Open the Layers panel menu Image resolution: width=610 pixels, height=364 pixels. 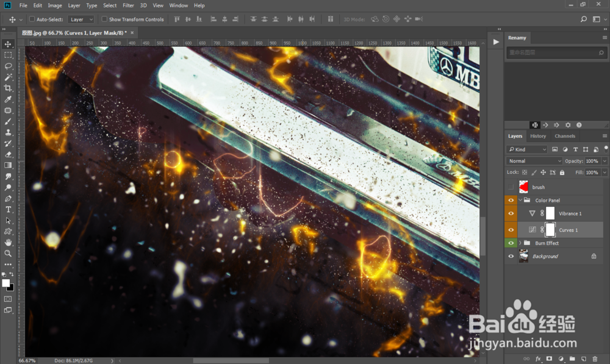[x=605, y=136]
